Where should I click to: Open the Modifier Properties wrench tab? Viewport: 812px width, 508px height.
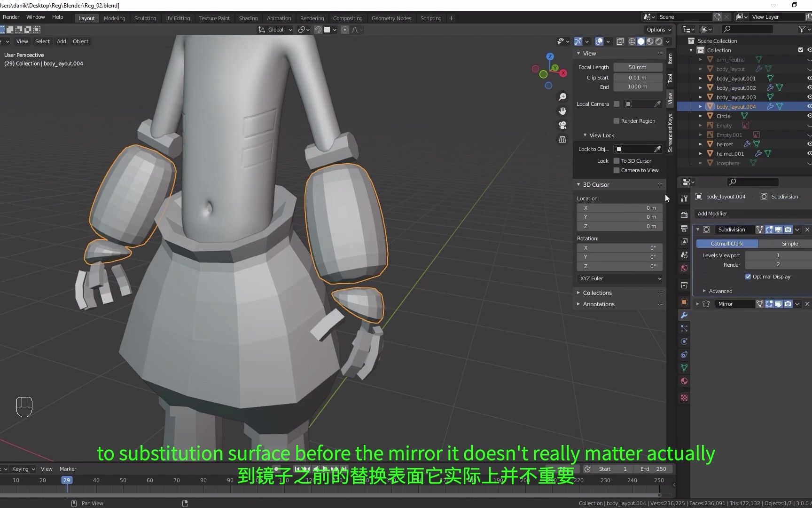click(x=684, y=316)
